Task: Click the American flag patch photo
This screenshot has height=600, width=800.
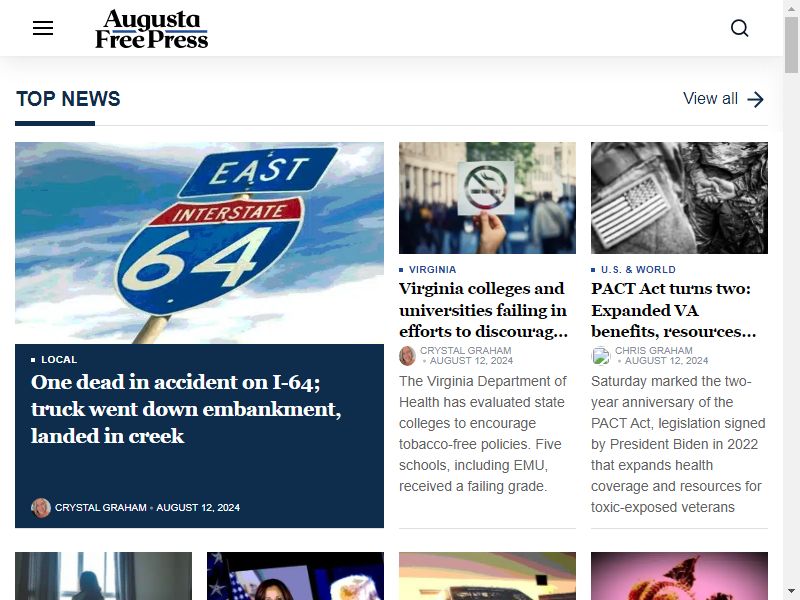Action: 679,198
